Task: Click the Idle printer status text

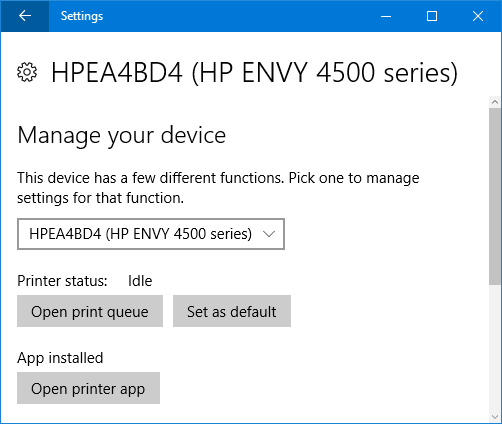Action: (x=140, y=281)
